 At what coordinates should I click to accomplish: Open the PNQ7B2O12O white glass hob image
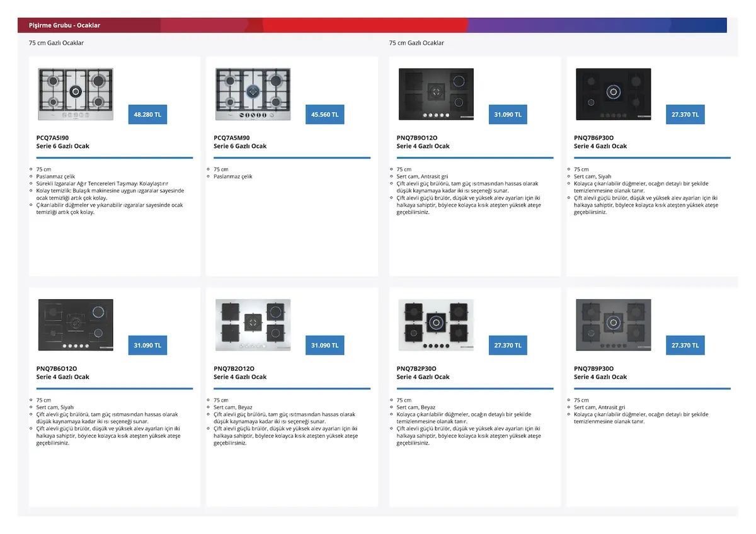click(x=253, y=325)
